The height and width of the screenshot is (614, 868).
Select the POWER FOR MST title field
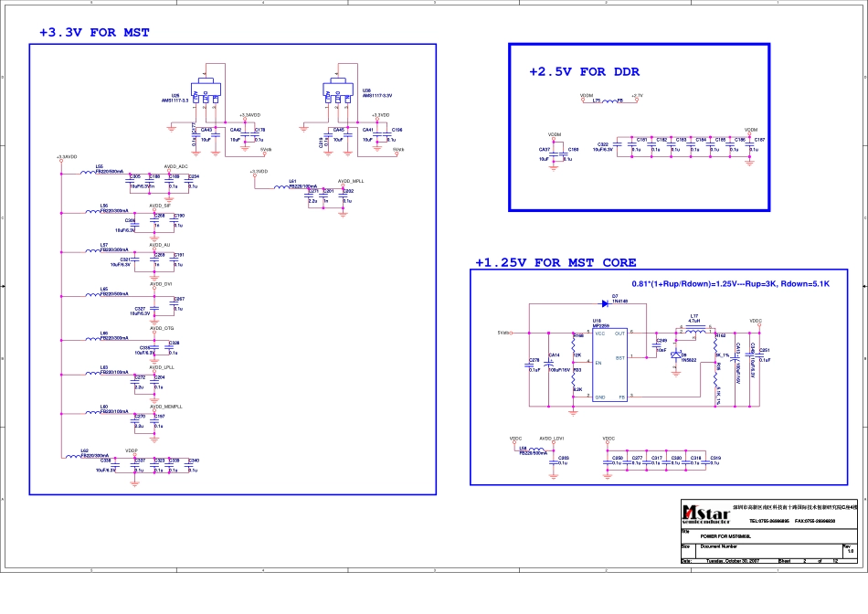[725, 536]
